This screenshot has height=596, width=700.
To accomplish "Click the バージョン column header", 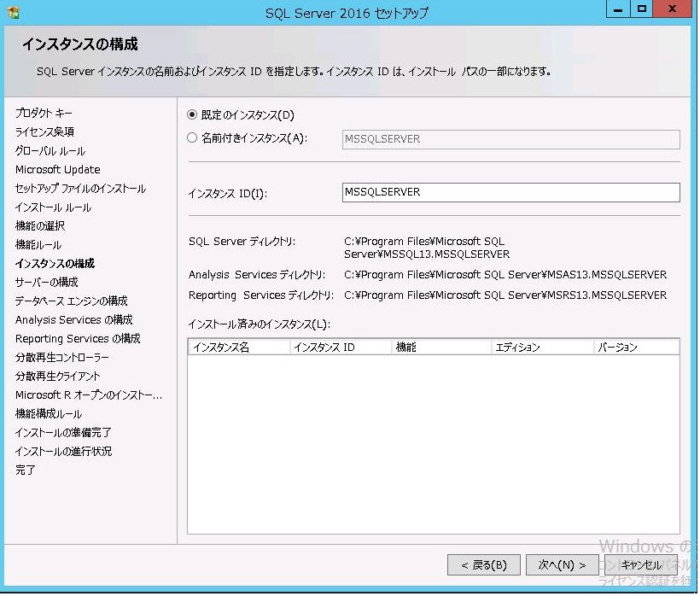I will point(637,348).
